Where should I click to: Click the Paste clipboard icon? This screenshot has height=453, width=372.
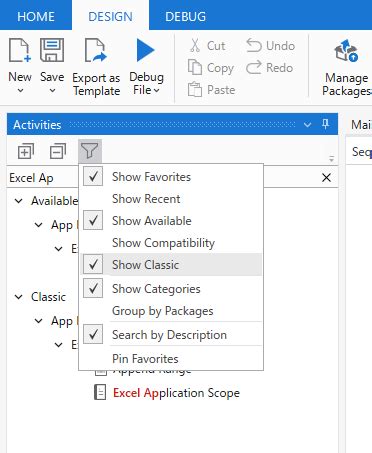195,89
